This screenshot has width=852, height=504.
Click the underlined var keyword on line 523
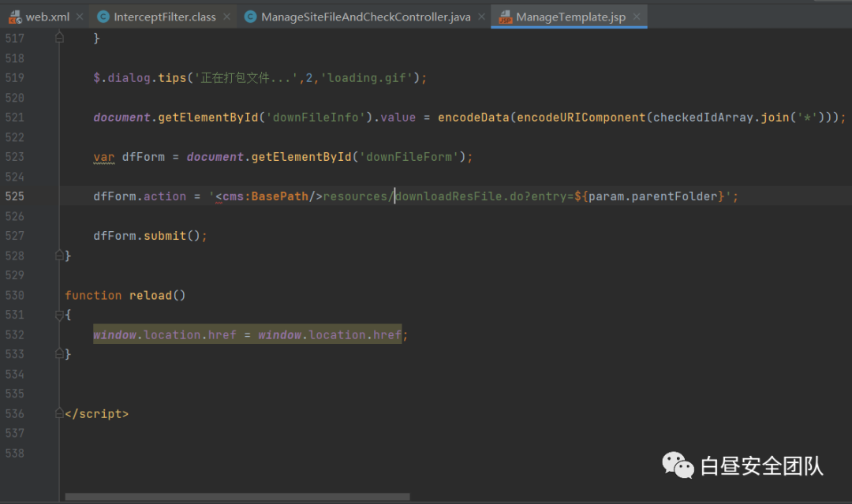(x=104, y=157)
